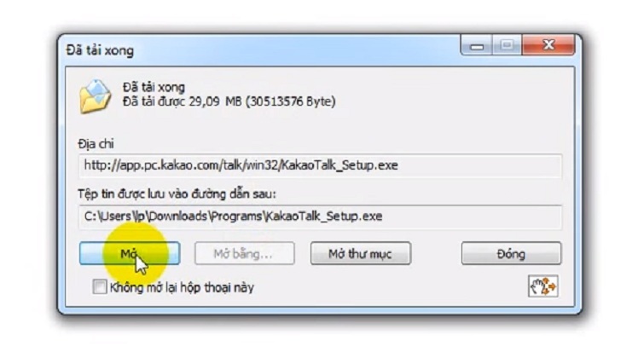The image size is (644, 352).
Task: Click the Đã tải xong title bar
Action: [263, 50]
